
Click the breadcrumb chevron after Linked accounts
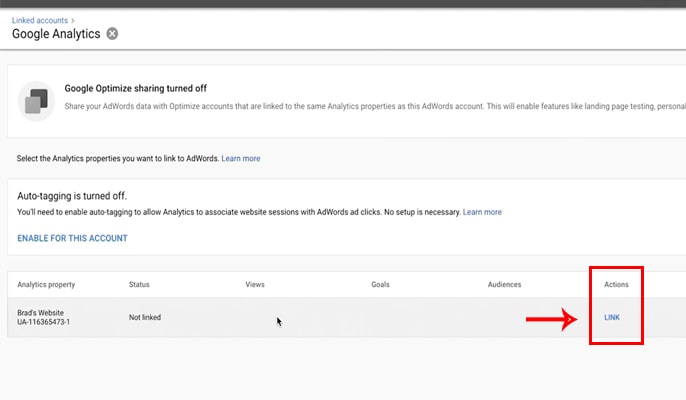(x=73, y=21)
